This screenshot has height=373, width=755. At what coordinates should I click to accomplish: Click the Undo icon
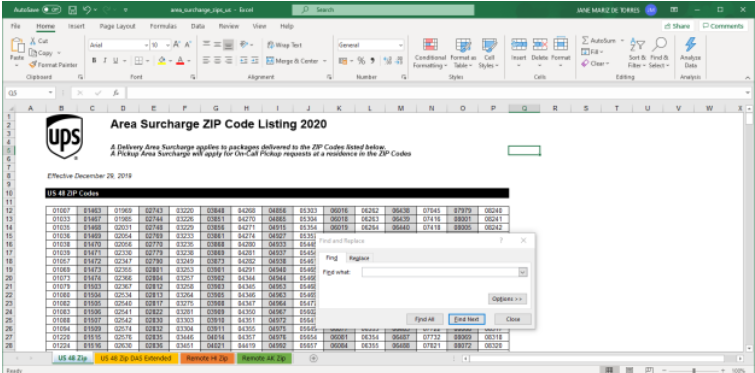(x=87, y=10)
